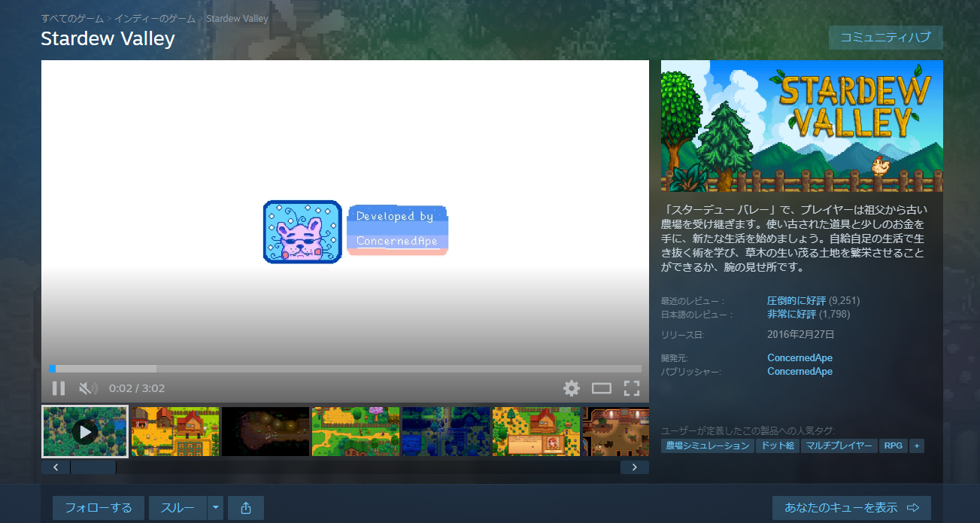This screenshot has height=523, width=980.
Task: Click the plus button to add tags
Action: [x=916, y=445]
